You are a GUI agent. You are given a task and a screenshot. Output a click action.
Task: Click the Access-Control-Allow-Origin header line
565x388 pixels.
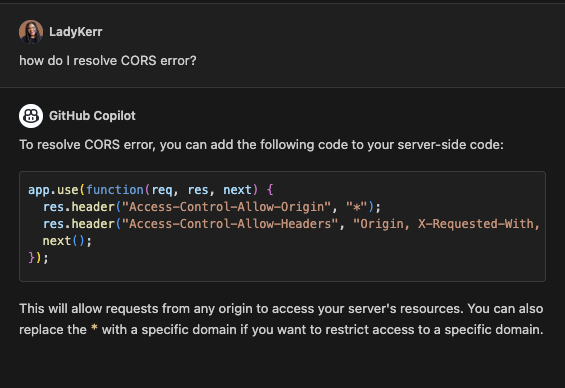click(212, 207)
